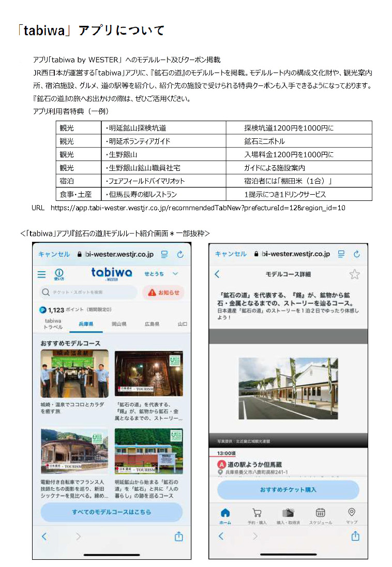Screen dimensions: 392x567
Task: View the 1,123 points balance
Action: (75, 310)
